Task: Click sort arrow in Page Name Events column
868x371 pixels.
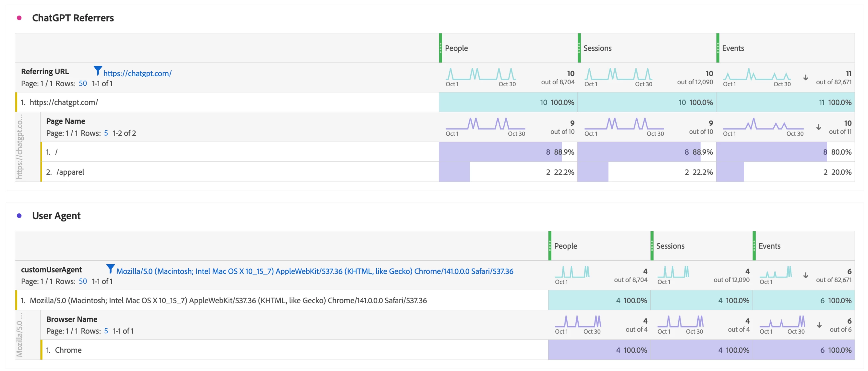Action: (x=818, y=127)
